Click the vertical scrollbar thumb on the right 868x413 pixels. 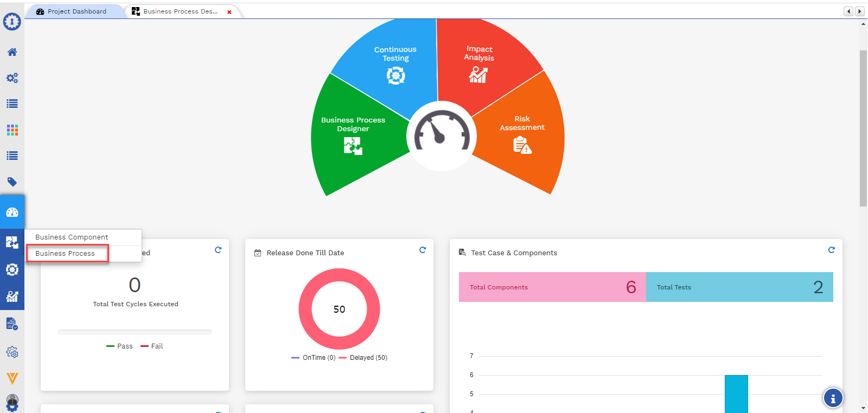pyautogui.click(x=863, y=128)
